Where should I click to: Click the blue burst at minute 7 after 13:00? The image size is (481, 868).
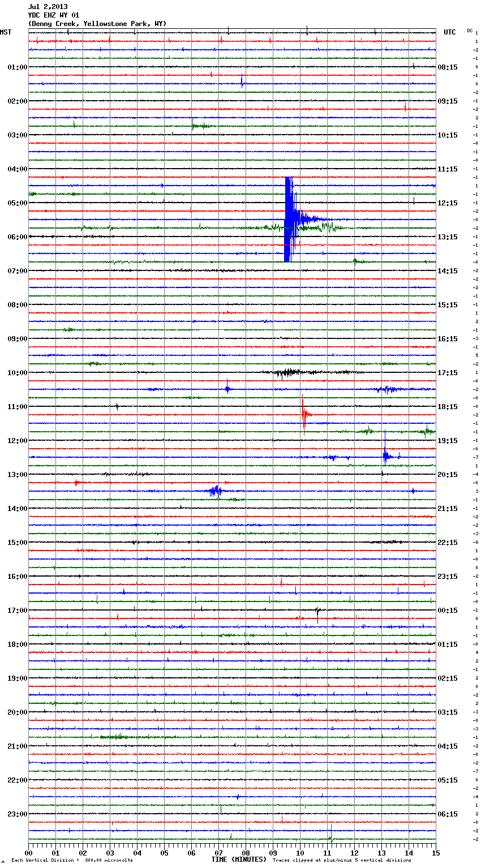pyautogui.click(x=215, y=491)
